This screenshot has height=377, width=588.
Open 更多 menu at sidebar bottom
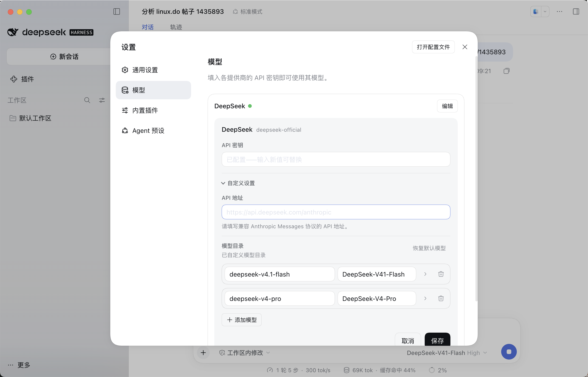19,365
